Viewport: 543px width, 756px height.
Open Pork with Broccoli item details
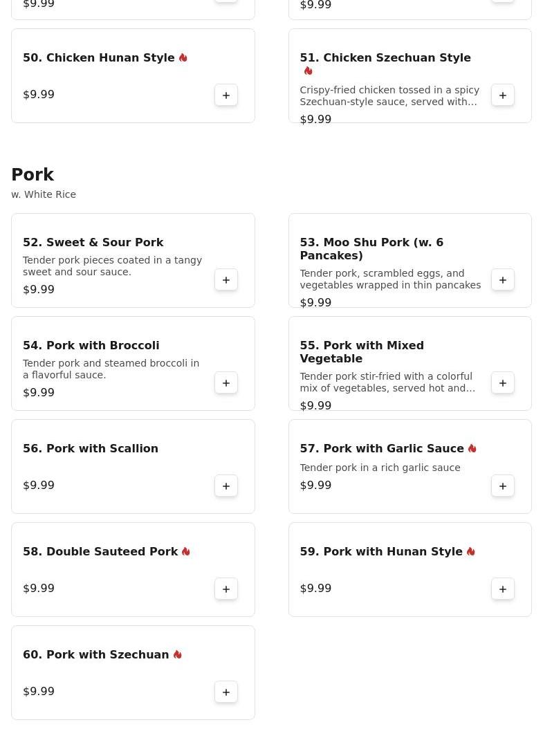(91, 346)
